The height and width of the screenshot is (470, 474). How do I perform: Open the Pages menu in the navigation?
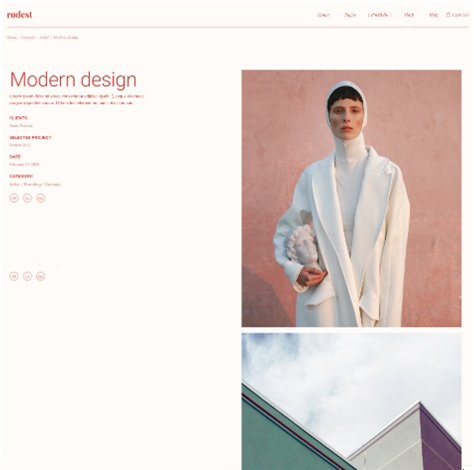tap(350, 15)
